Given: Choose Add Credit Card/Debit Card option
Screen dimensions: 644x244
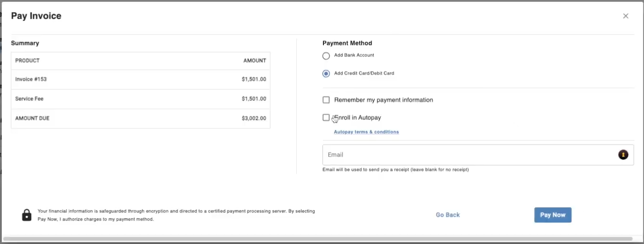Looking at the screenshot, I should pyautogui.click(x=326, y=74).
